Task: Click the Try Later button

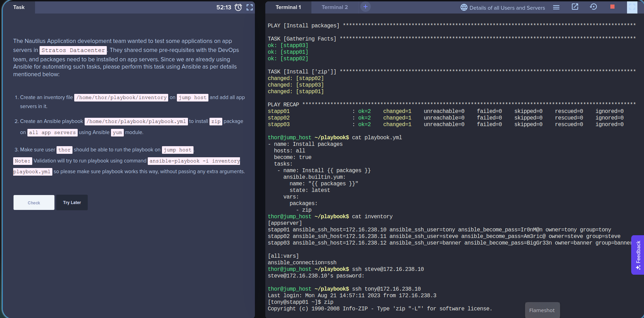Action: 72,203
